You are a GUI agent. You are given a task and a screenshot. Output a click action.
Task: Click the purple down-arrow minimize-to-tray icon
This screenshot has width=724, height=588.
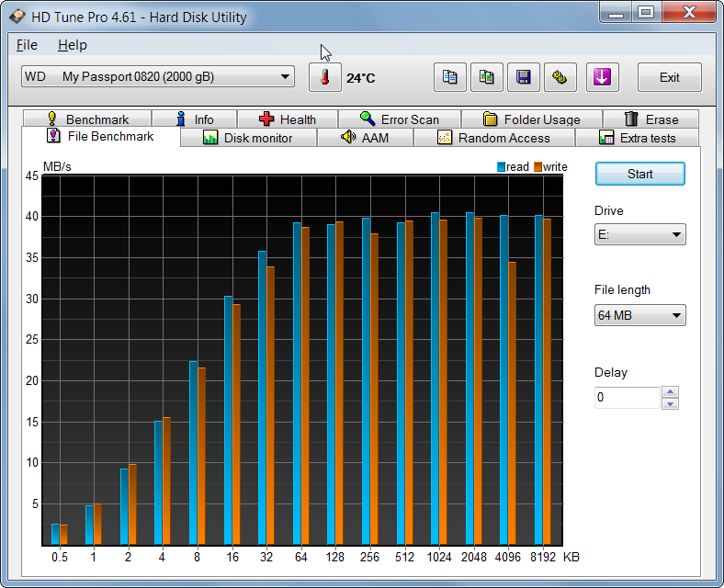[602, 77]
